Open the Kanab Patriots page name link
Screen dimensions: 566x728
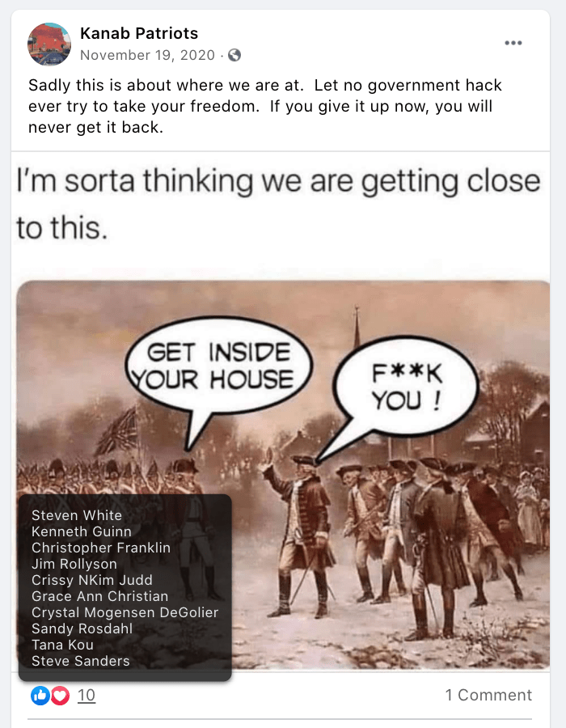(139, 33)
